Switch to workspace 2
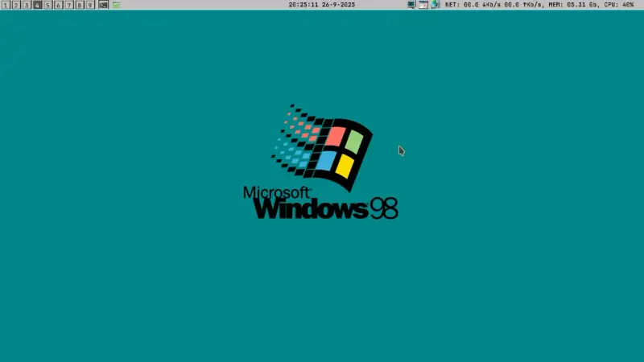644x362 pixels. pos(16,5)
